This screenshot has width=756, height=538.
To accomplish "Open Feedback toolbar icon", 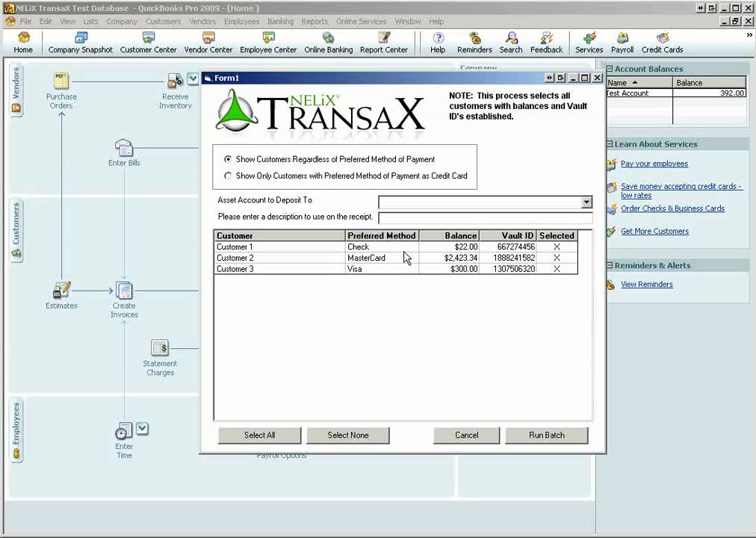I will click(547, 43).
